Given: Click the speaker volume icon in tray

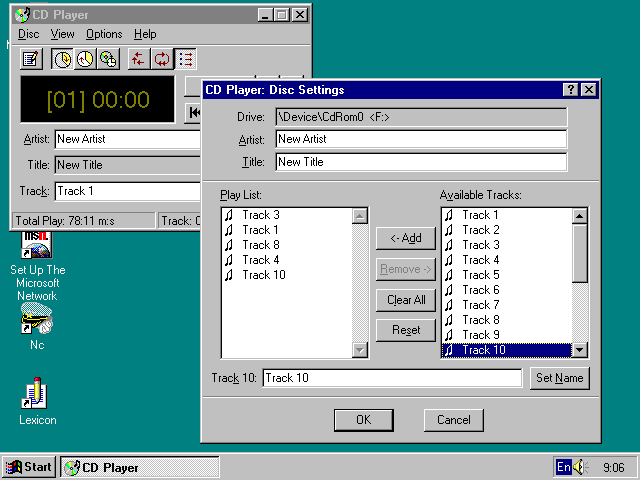Looking at the screenshot, I should click(583, 467).
